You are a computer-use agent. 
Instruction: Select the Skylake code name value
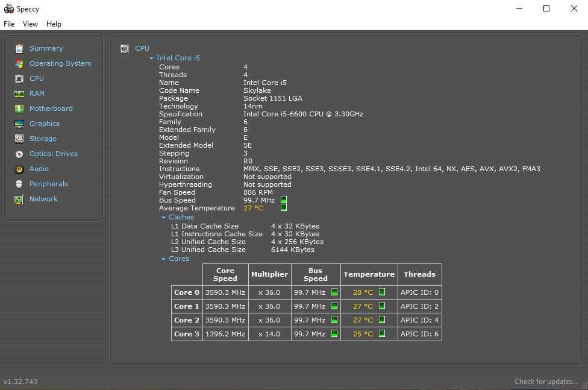click(257, 90)
